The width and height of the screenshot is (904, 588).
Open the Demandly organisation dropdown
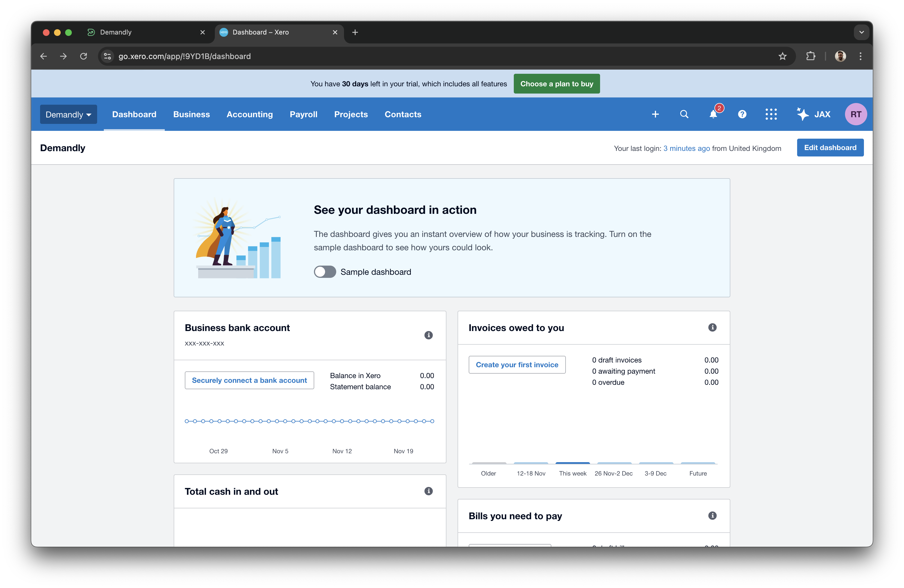(x=68, y=114)
